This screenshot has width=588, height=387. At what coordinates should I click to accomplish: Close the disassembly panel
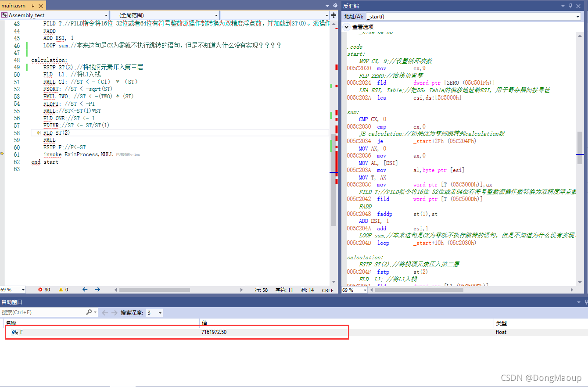coord(579,6)
